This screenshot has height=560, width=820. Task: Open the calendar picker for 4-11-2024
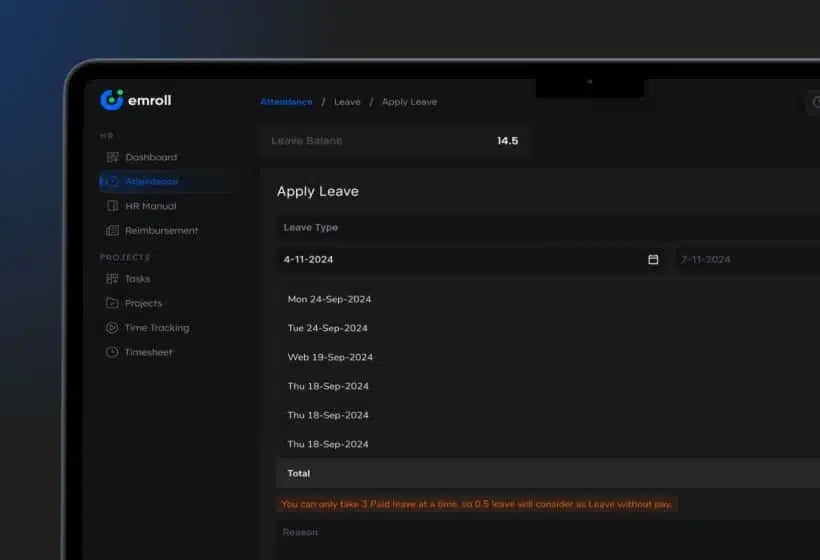point(653,259)
